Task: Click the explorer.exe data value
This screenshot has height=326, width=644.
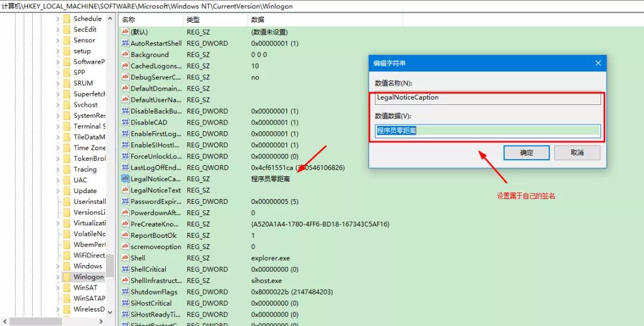Action: pos(271,258)
